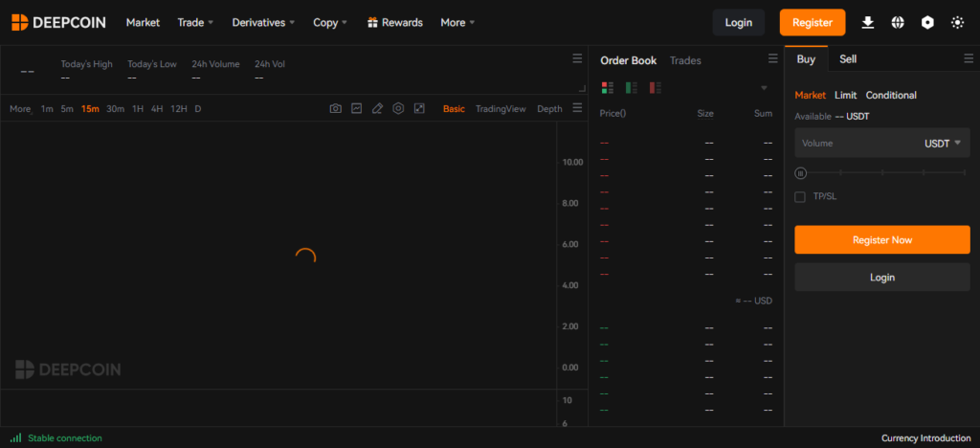
Task: Toggle the light/dark theme sun icon
Action: point(957,22)
